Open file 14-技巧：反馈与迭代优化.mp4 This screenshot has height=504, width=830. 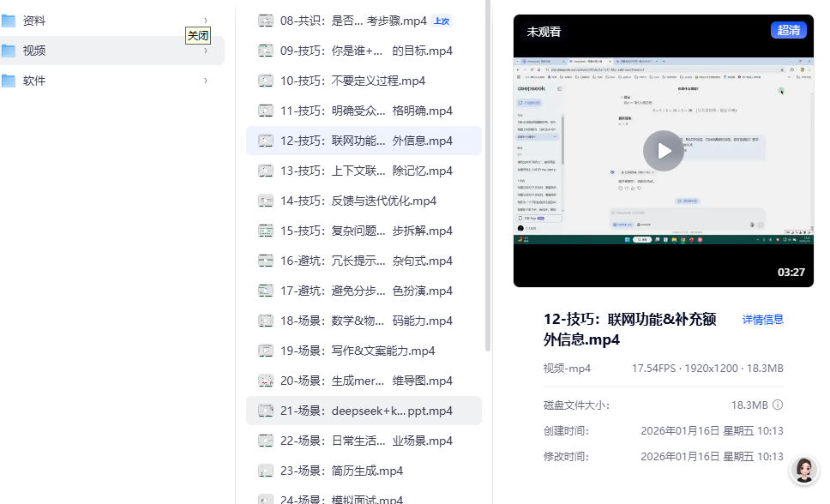click(x=358, y=201)
